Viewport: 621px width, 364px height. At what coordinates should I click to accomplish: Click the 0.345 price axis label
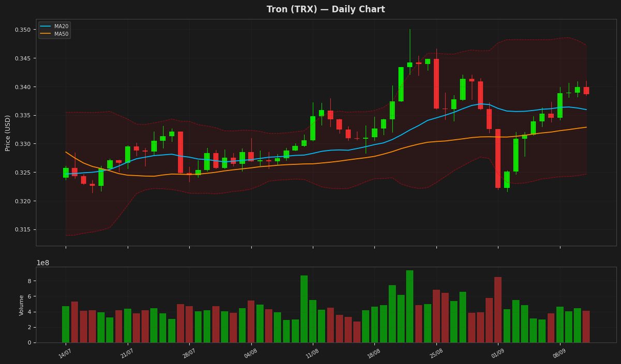click(23, 58)
